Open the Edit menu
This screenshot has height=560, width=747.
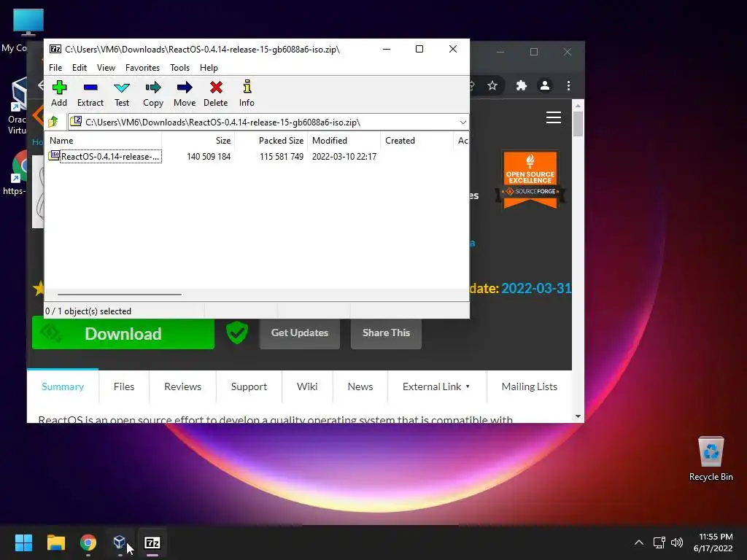pyautogui.click(x=79, y=68)
